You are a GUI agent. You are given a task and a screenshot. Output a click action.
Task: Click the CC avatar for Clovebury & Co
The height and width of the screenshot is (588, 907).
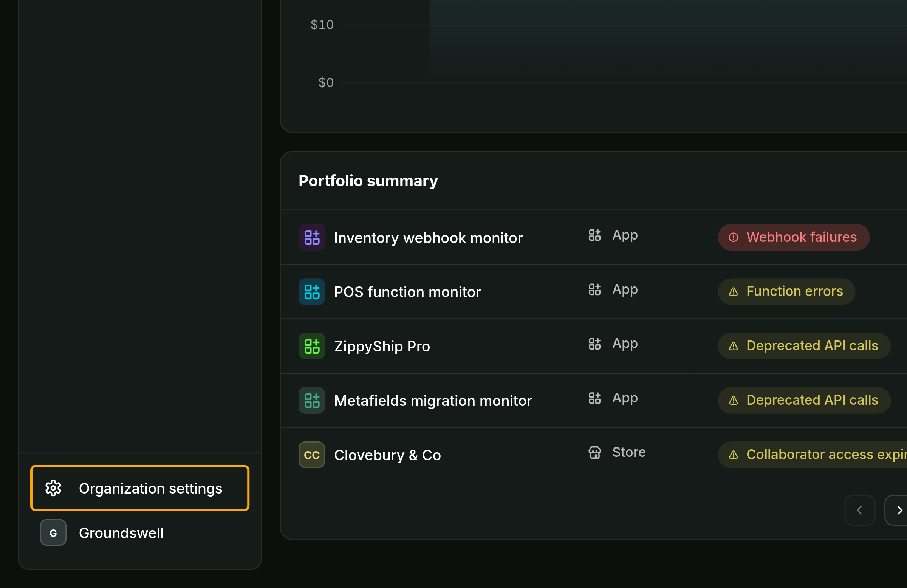pos(312,455)
